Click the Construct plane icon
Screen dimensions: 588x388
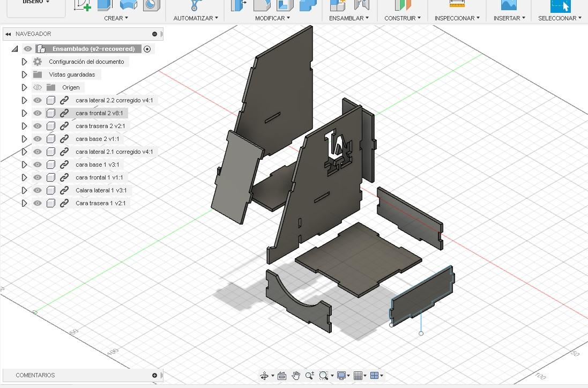(x=403, y=5)
